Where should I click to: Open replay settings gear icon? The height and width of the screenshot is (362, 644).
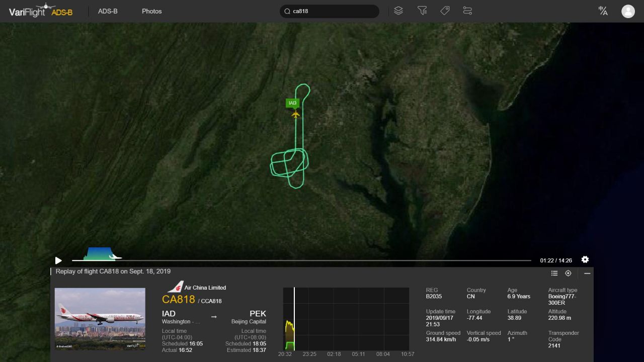[585, 259]
